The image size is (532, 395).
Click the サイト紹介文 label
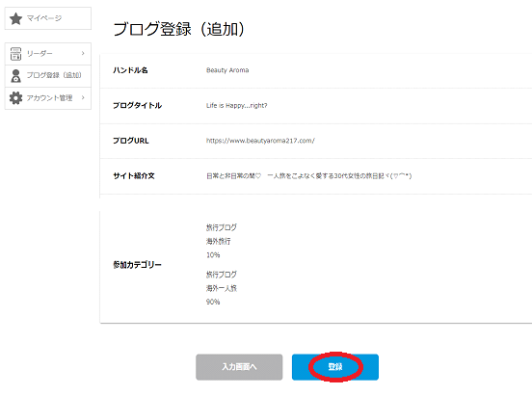[x=134, y=175]
